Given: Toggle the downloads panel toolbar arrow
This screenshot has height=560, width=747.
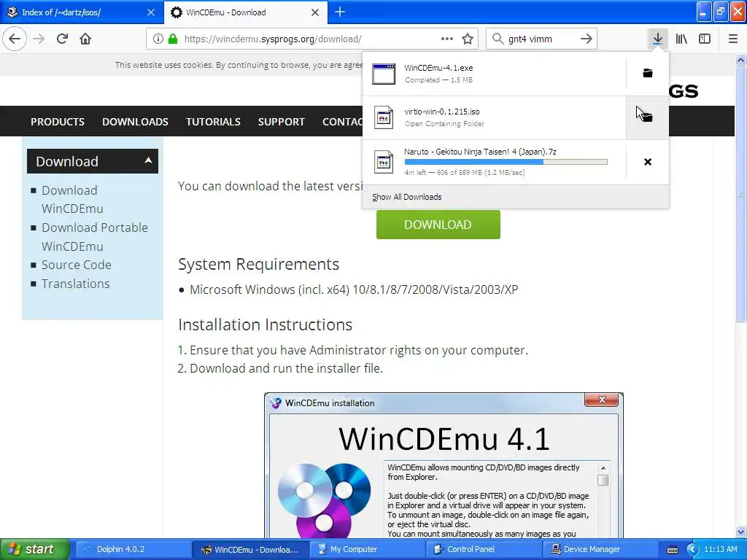Looking at the screenshot, I should pos(657,39).
